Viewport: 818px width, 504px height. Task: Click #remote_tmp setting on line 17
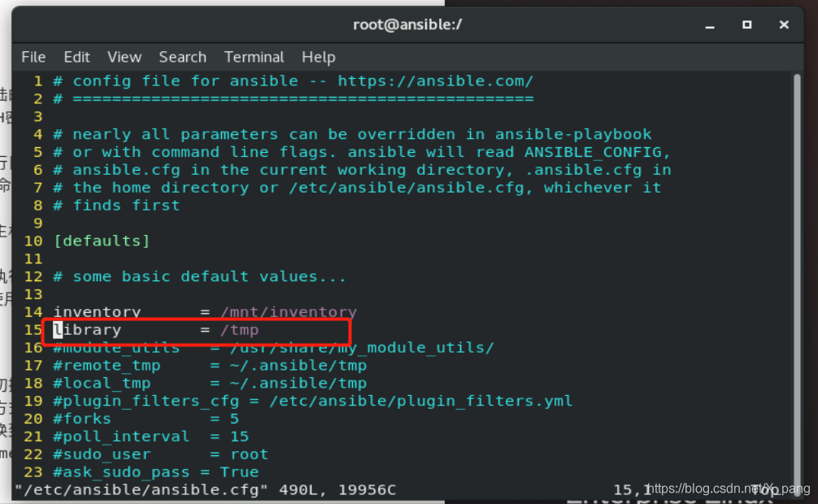[x=210, y=365]
